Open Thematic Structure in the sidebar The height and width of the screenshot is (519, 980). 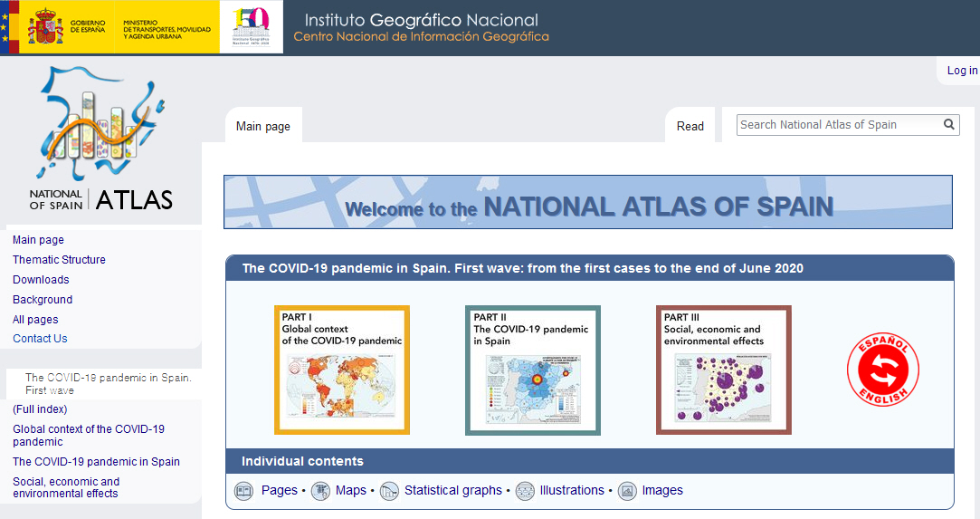tap(59, 259)
